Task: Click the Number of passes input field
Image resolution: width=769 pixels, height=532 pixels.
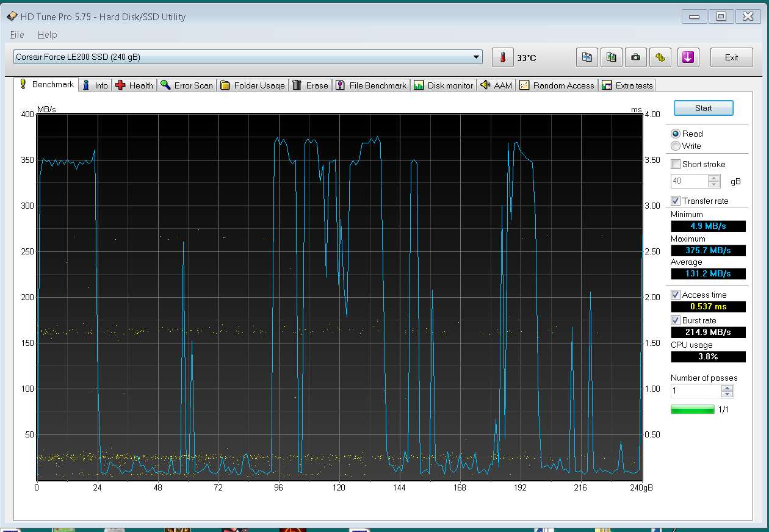Action: pos(696,391)
